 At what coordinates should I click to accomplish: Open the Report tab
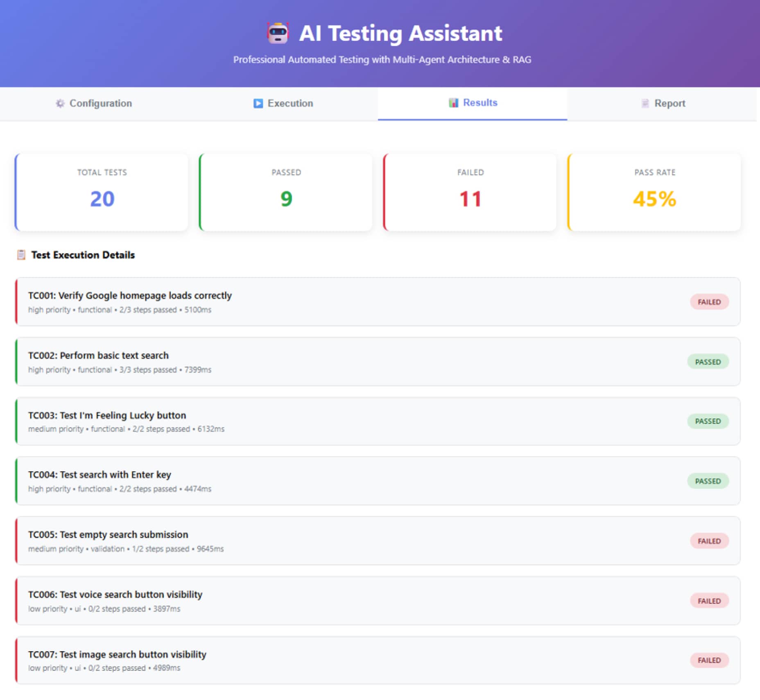663,104
